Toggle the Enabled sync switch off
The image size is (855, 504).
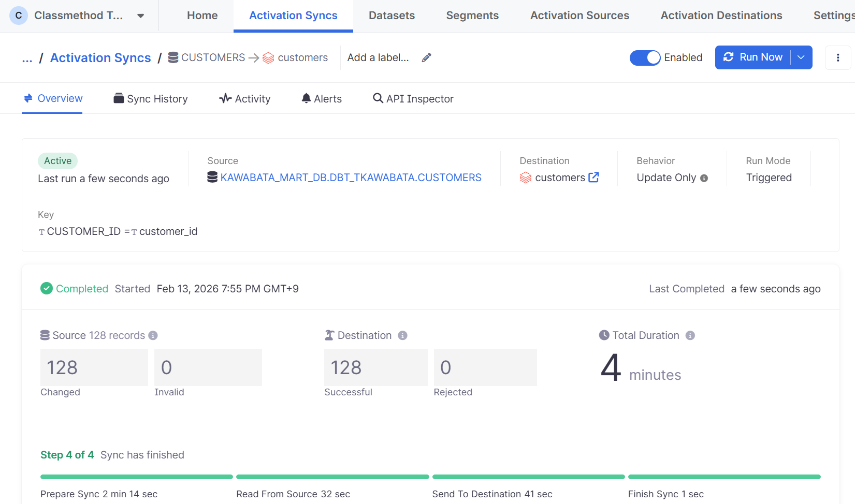[x=645, y=57]
